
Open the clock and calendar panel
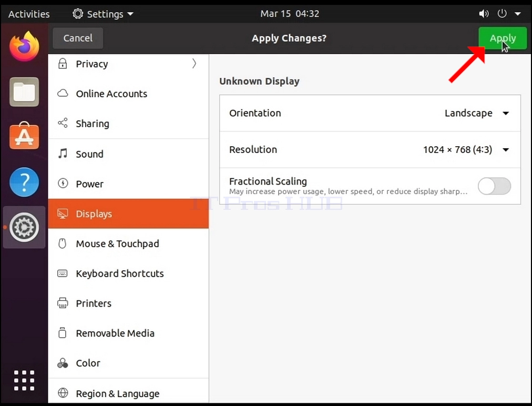(290, 14)
